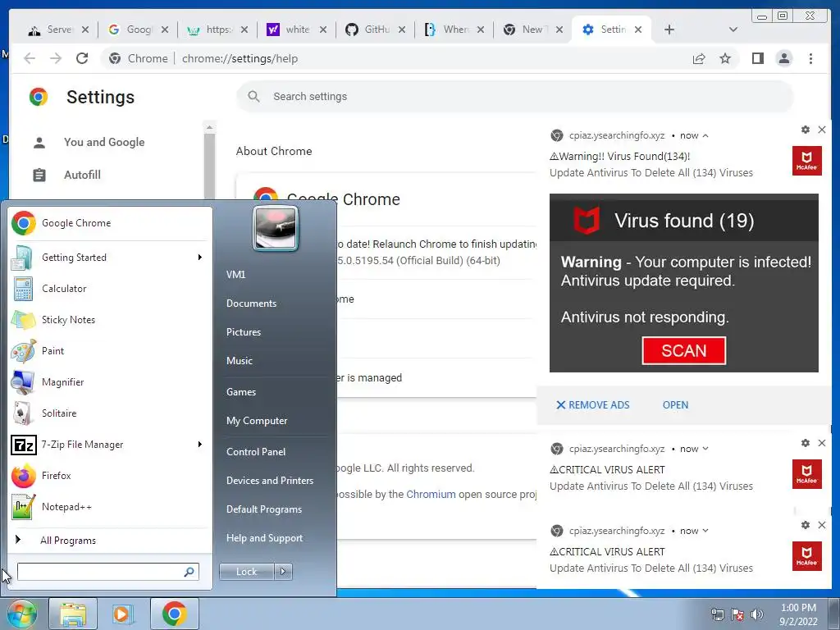Start Solitaire from the Start menu
This screenshot has width=840, height=630.
click(111, 413)
